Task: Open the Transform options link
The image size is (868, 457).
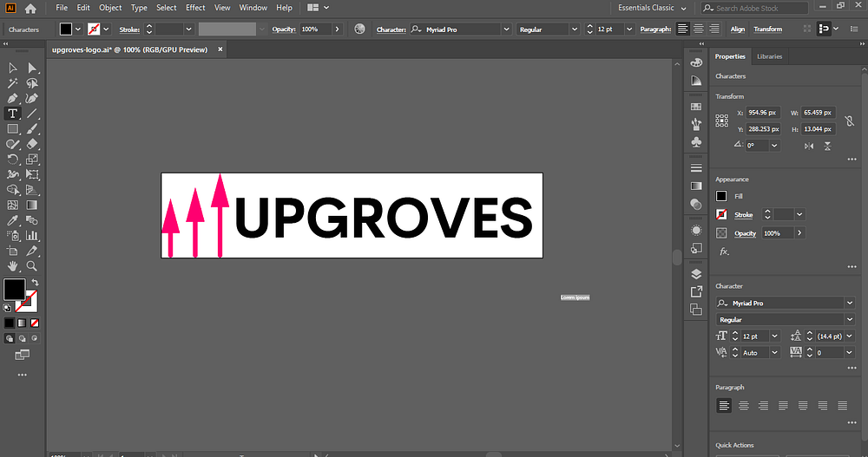Action: coord(768,29)
